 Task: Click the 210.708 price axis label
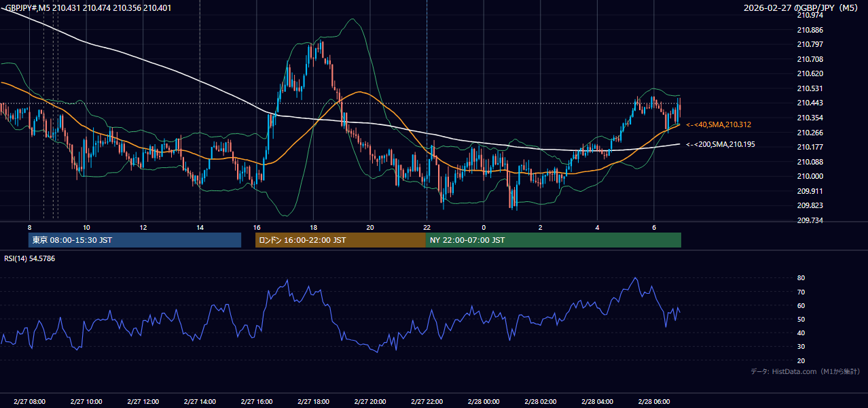point(810,59)
